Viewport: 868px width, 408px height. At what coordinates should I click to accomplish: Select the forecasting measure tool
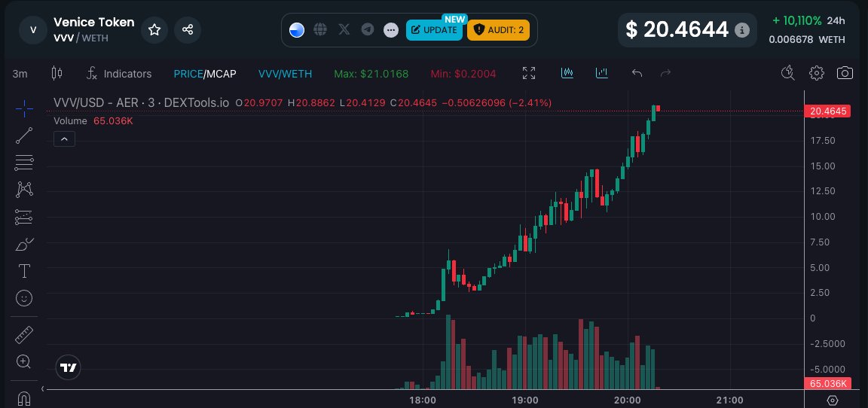(x=24, y=218)
